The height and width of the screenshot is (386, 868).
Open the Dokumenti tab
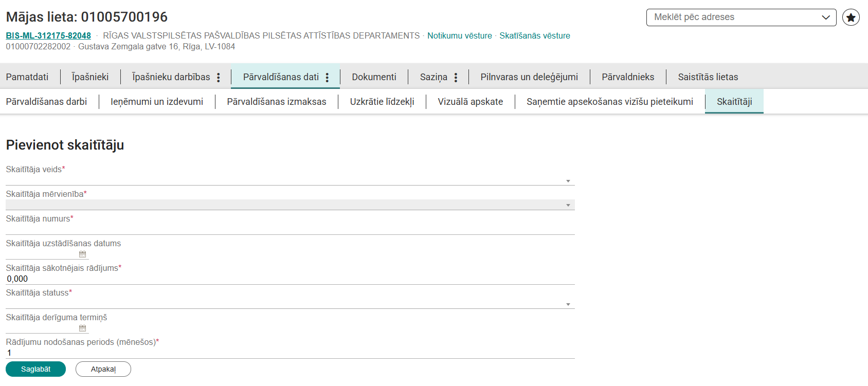(374, 77)
